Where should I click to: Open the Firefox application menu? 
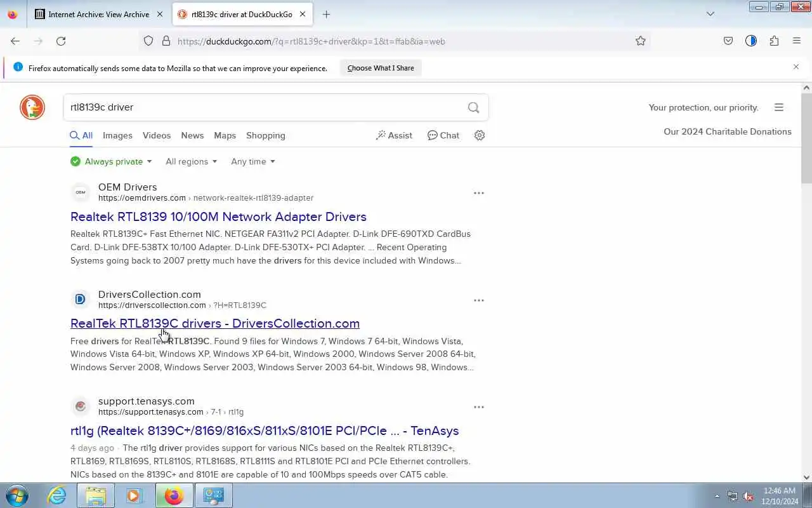coord(797,41)
